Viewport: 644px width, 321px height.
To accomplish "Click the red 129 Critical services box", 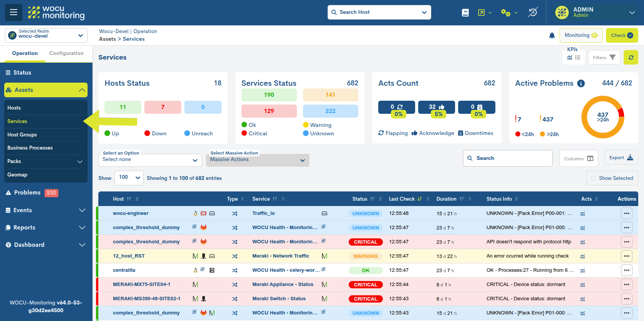I will (x=269, y=111).
